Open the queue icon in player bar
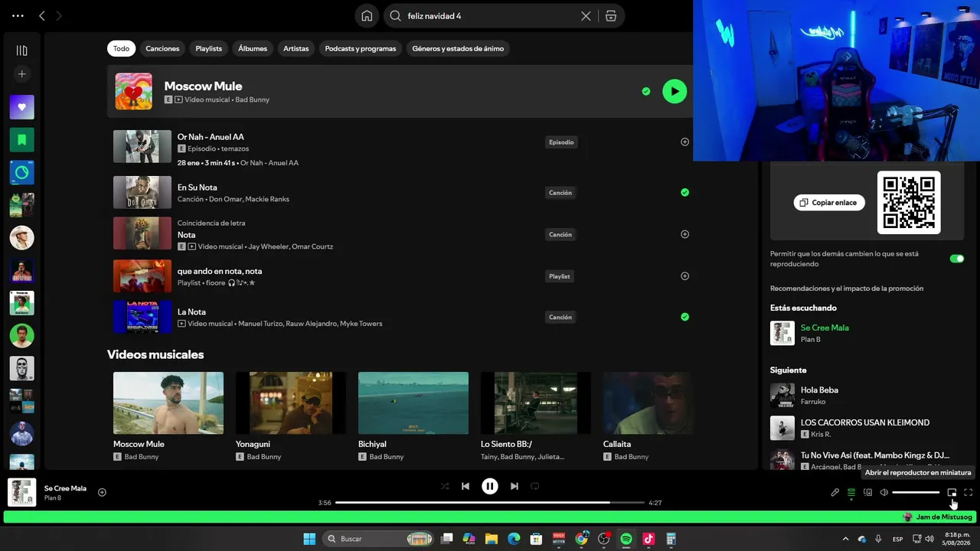980x551 pixels. coord(851,493)
